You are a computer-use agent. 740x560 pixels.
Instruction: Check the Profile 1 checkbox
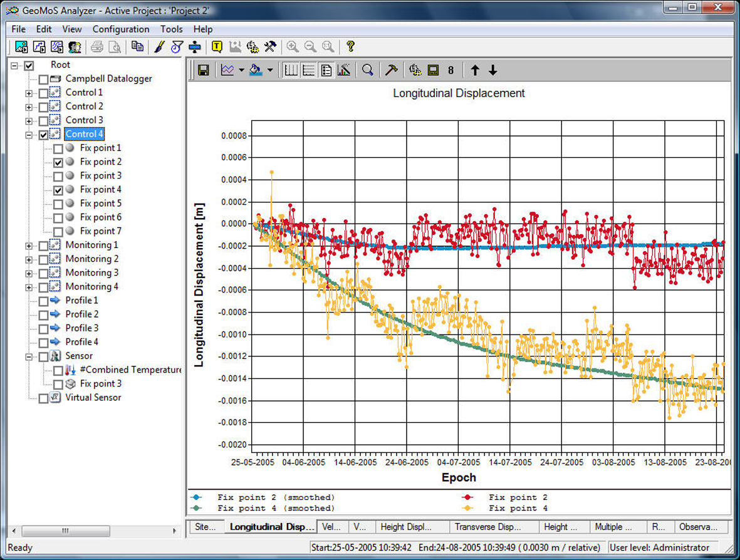click(43, 301)
